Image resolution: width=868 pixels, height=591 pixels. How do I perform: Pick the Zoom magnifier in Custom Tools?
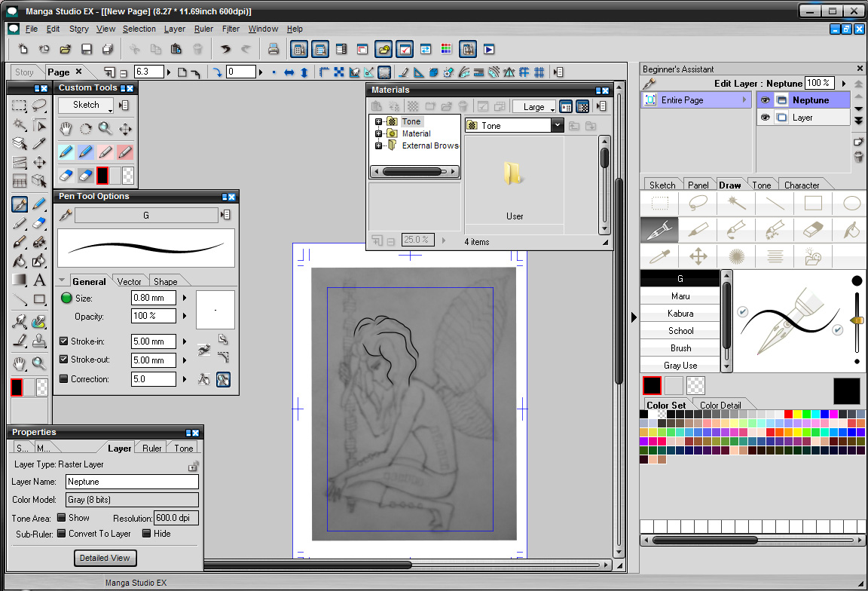pos(105,129)
